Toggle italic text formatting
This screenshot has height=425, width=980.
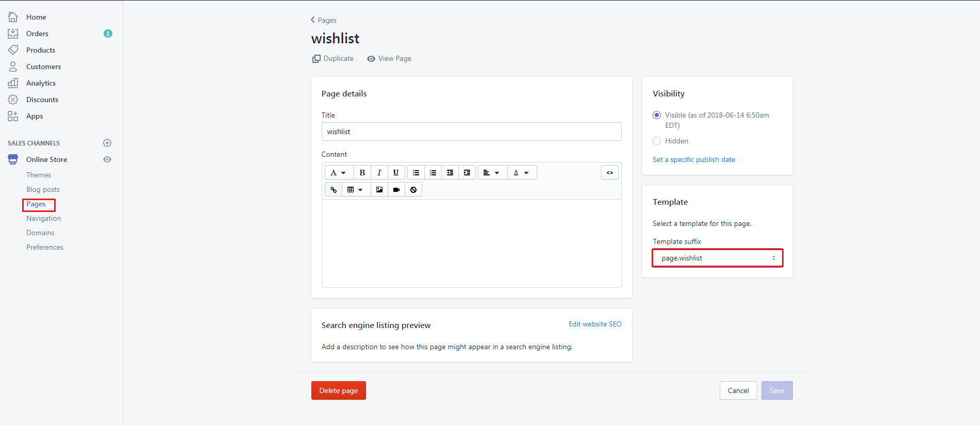coord(379,173)
